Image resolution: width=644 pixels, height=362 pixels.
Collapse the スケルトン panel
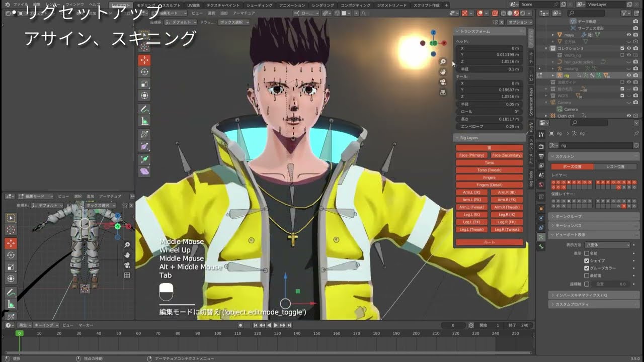(594, 156)
